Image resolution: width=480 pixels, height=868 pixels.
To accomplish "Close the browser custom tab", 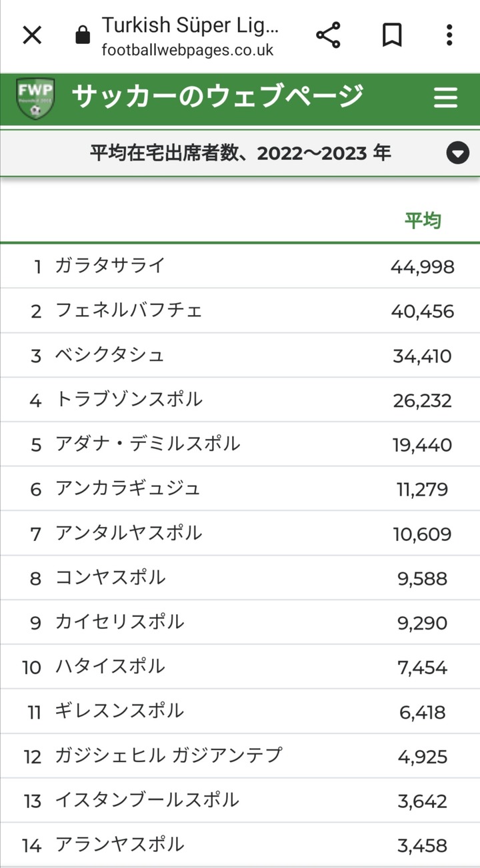I will 32,35.
